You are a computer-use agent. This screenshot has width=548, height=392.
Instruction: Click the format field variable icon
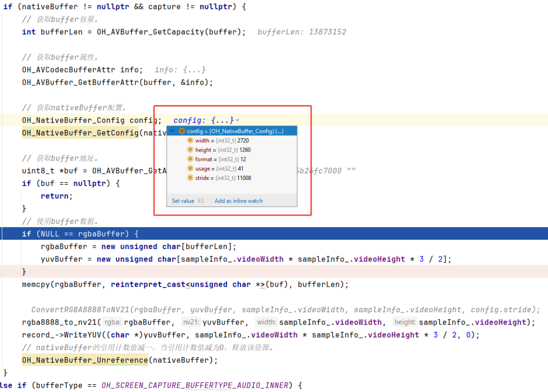coord(190,159)
